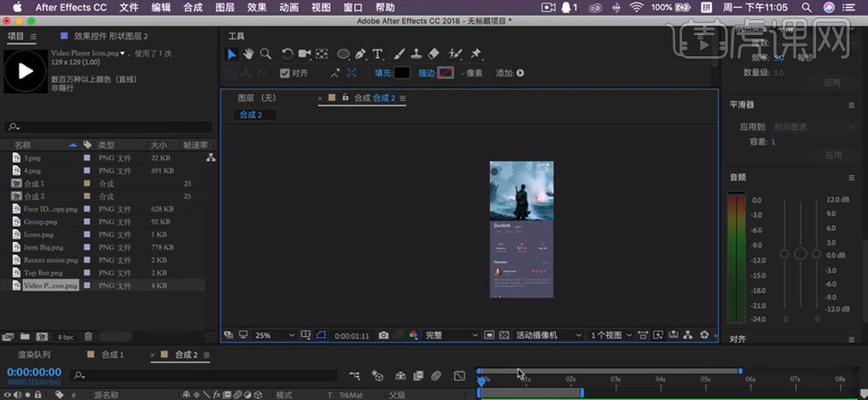Switch to the 渲染队列 tab
The width and height of the screenshot is (868, 400).
34,355
